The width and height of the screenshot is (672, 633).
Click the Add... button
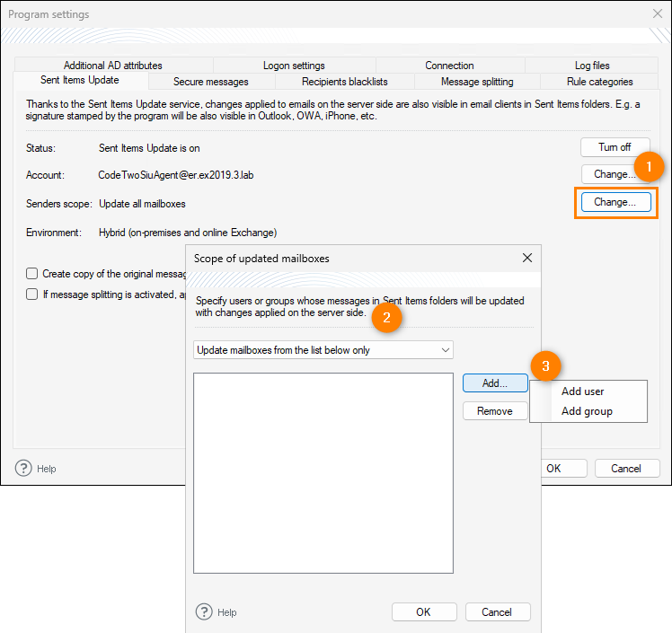click(495, 382)
